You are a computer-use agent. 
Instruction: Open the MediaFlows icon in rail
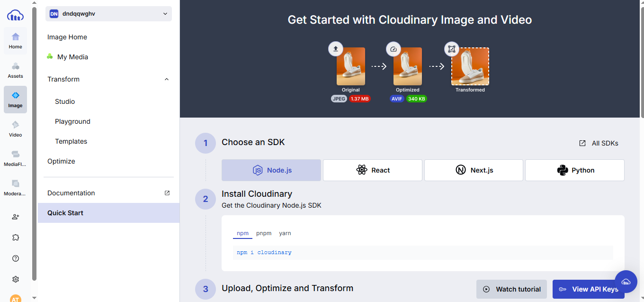tap(15, 158)
